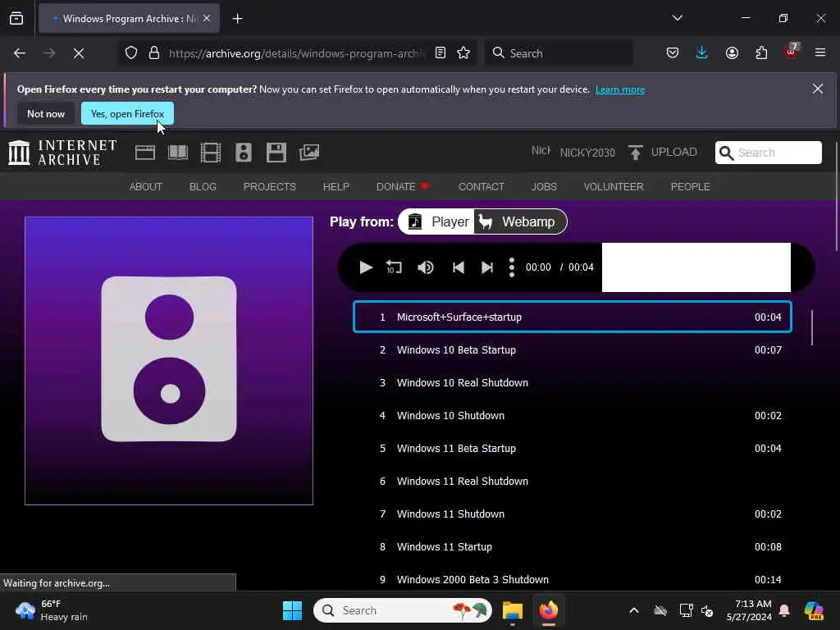Open tracking protection shield icon
The height and width of the screenshot is (630, 840).
coord(131,53)
